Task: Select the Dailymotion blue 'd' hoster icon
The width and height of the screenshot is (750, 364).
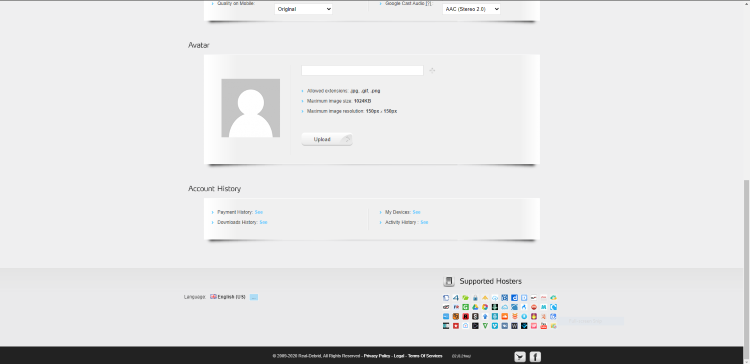Action: 514,298
